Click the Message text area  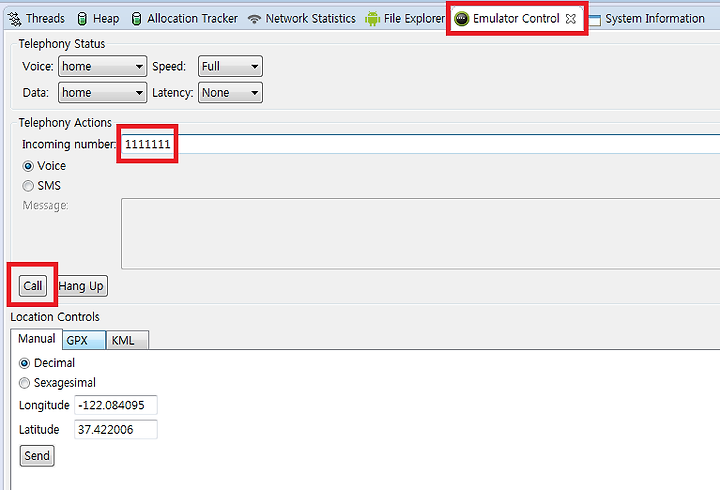(420, 233)
